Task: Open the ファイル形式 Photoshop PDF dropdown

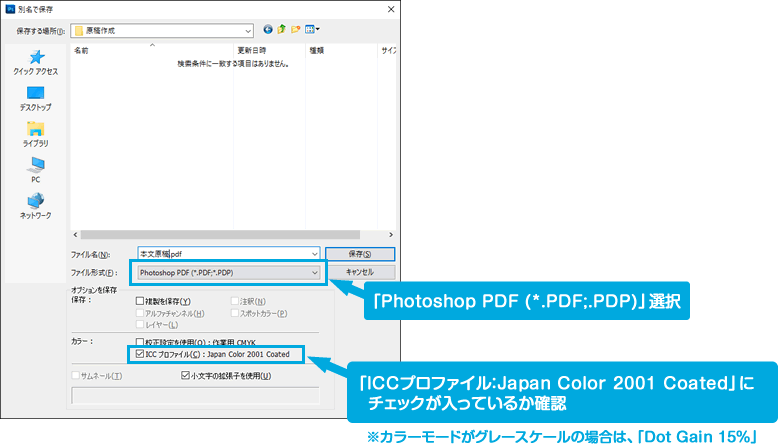Action: point(315,272)
